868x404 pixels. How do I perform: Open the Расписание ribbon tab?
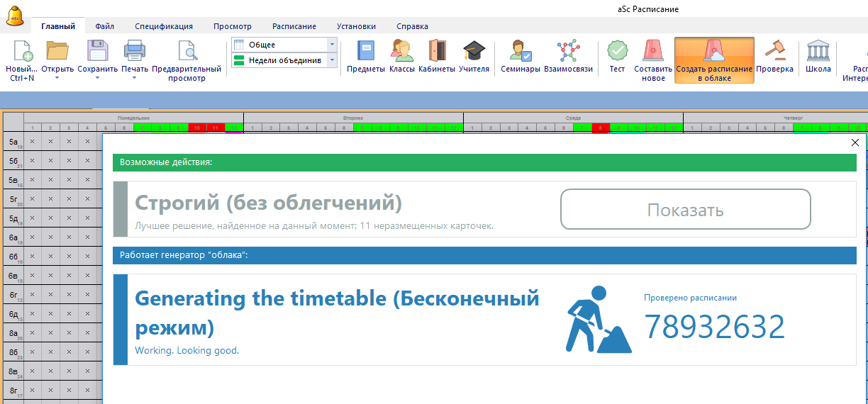pyautogui.click(x=294, y=26)
